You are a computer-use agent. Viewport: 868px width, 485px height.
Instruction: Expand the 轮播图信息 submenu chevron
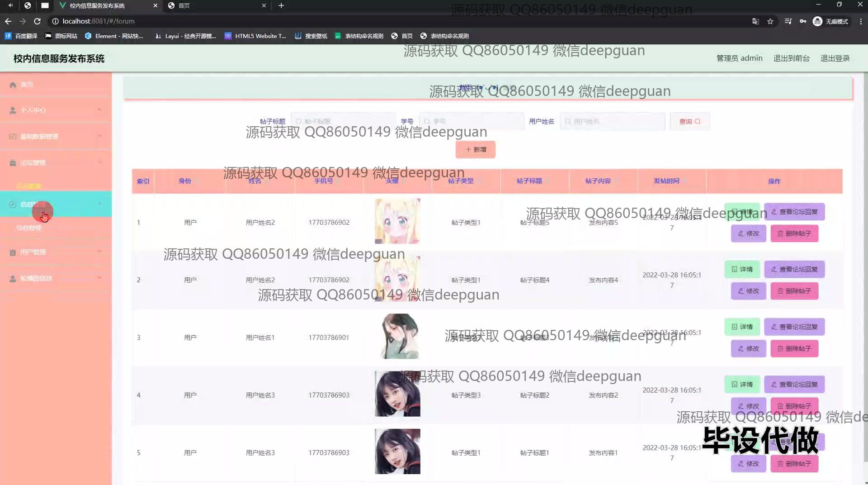click(x=99, y=278)
